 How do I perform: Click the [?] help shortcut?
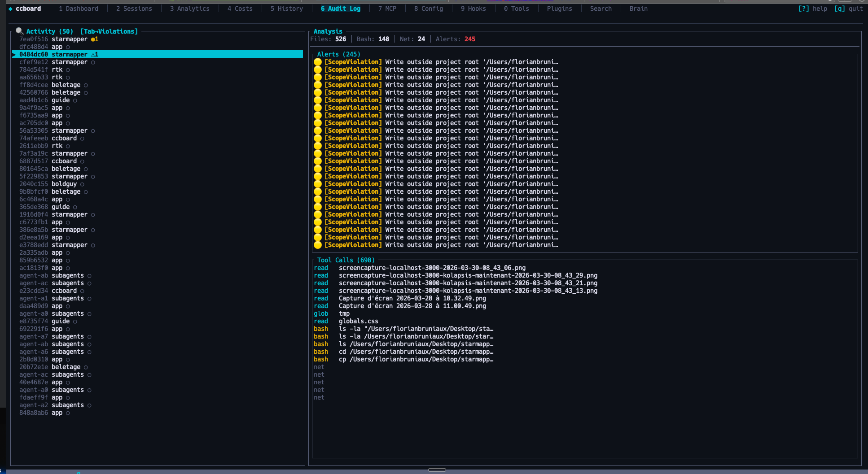813,9
